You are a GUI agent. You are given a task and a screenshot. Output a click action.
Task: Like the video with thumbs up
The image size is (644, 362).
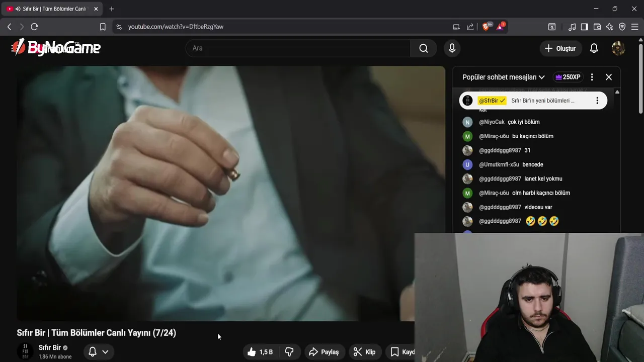click(260, 352)
